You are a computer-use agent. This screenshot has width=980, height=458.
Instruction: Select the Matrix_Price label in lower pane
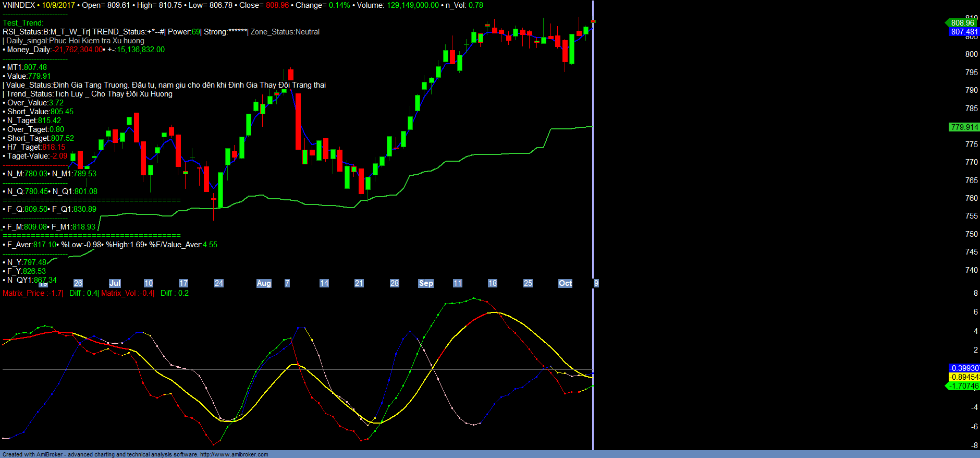pos(32,293)
